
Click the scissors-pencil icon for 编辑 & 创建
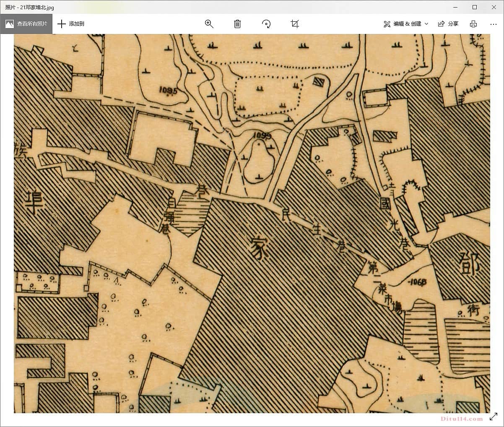point(387,24)
